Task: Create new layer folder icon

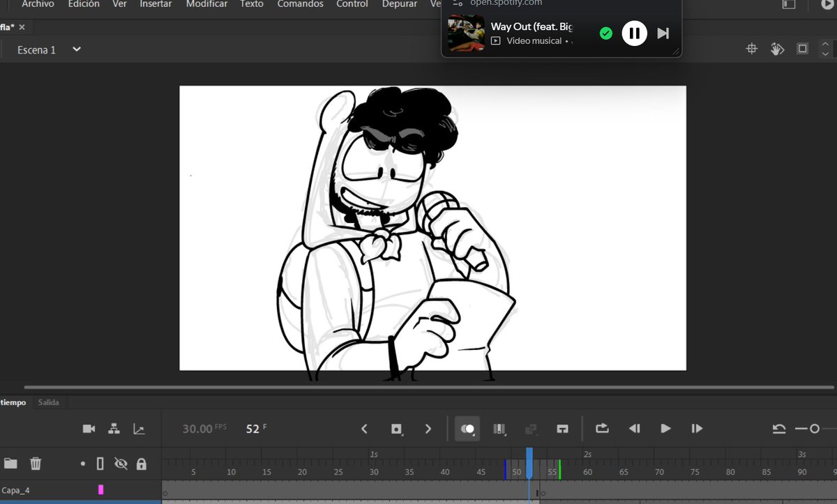Action: [10, 463]
